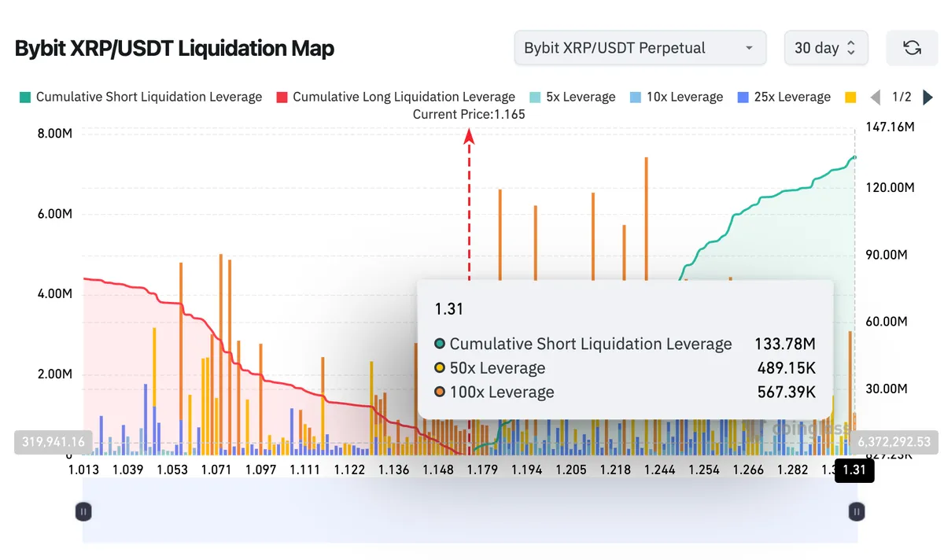Click the zoom range slider track
This screenshot has width=944, height=560.
(470, 512)
